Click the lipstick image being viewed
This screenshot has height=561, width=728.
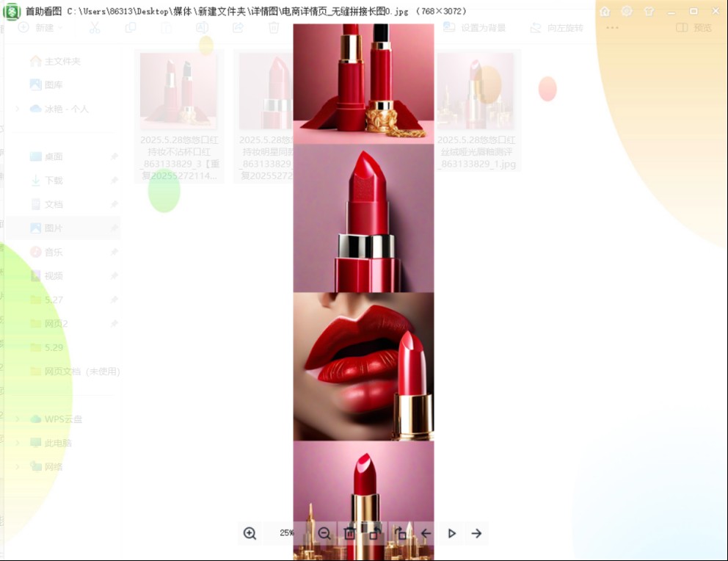(x=363, y=292)
